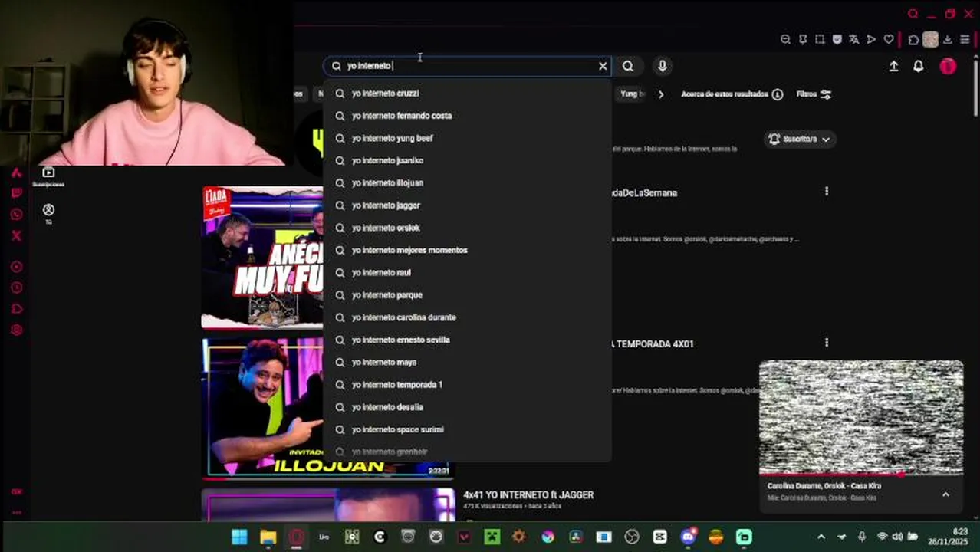The image size is (980, 552).
Task: Open options menu for LaDaDeLaSemana result
Action: 826,191
